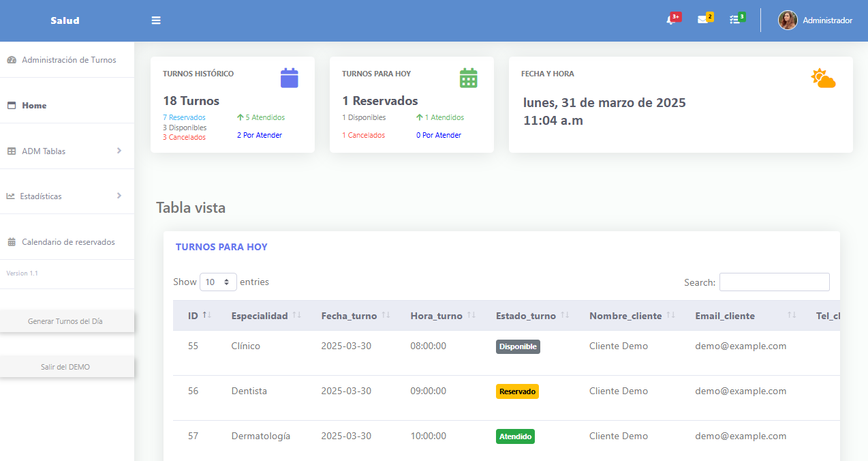The image size is (868, 461).
Task: Sort table by Especialidad column
Action: 266,316
